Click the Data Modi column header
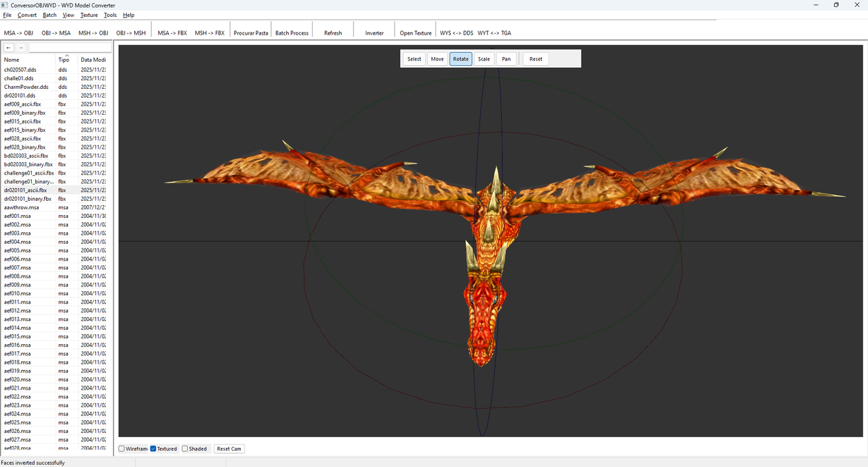 tap(93, 60)
